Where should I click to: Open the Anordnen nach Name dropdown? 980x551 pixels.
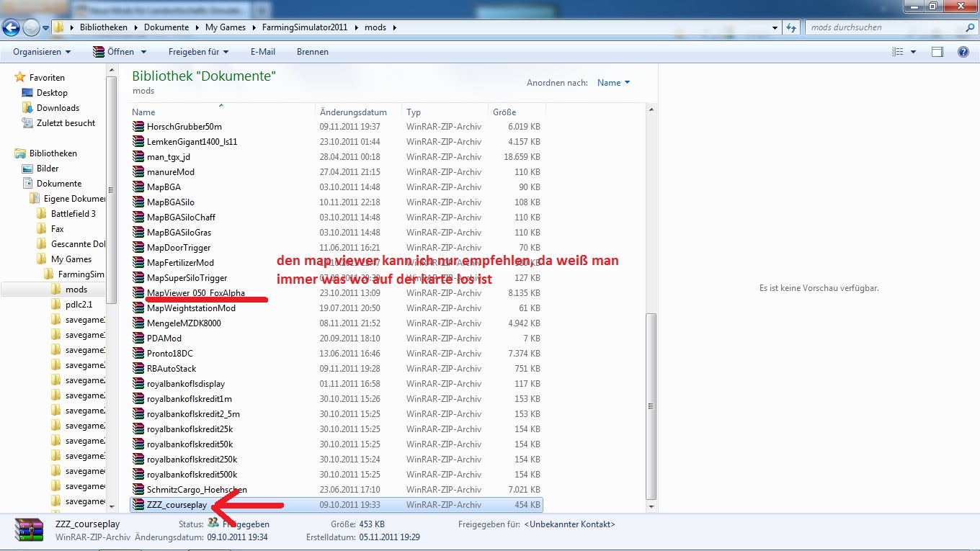(613, 83)
